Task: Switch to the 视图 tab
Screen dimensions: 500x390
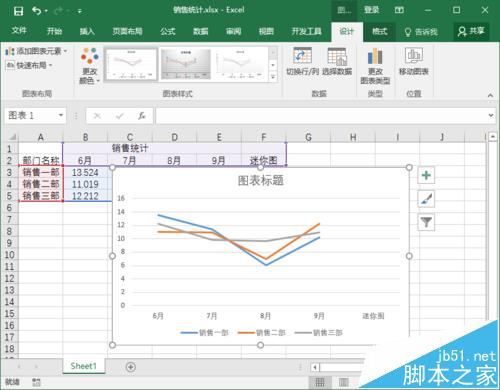Action: (x=266, y=31)
